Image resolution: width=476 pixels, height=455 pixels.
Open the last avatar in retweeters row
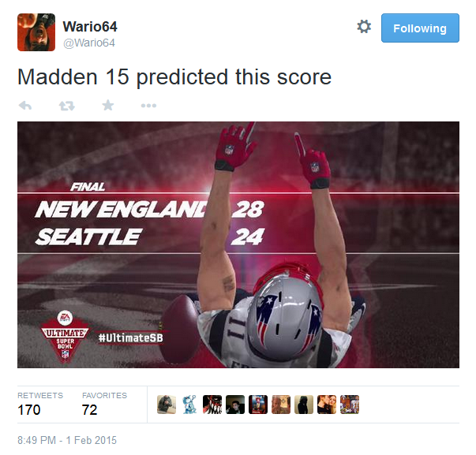point(350,405)
